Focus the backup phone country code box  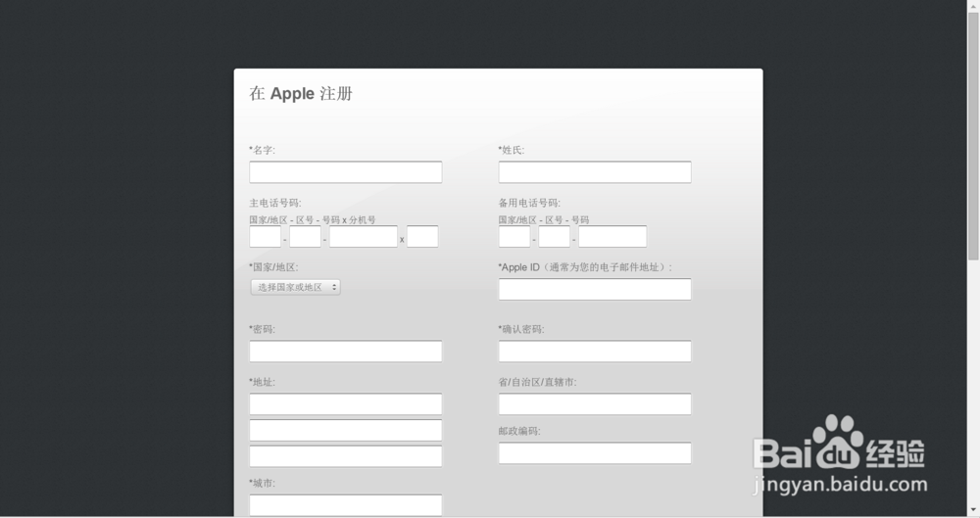coord(514,237)
